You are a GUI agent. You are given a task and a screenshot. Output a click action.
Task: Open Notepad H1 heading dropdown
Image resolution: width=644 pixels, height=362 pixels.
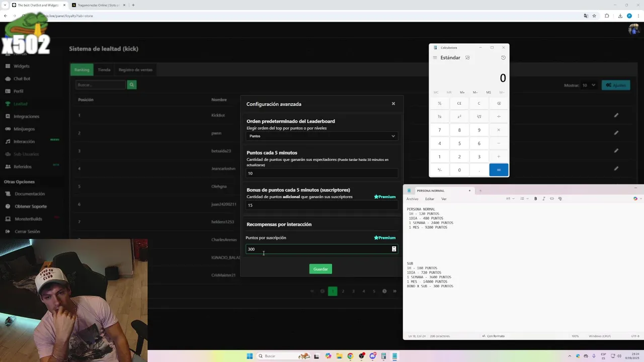point(509,199)
